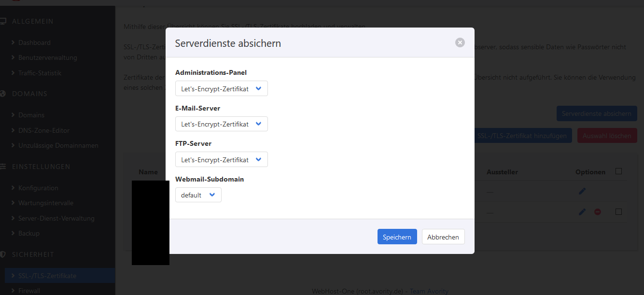Click the Speichern button
Image resolution: width=644 pixels, height=295 pixels.
397,237
